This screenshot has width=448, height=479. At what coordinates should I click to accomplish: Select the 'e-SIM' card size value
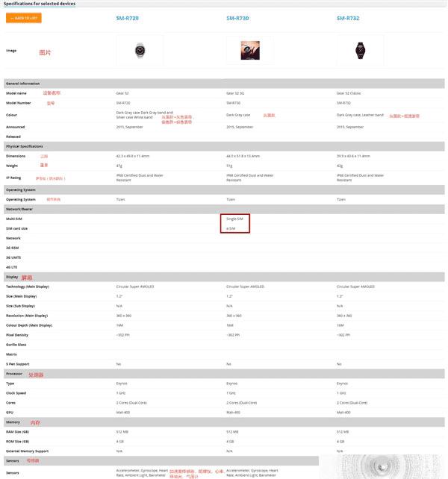pos(231,228)
